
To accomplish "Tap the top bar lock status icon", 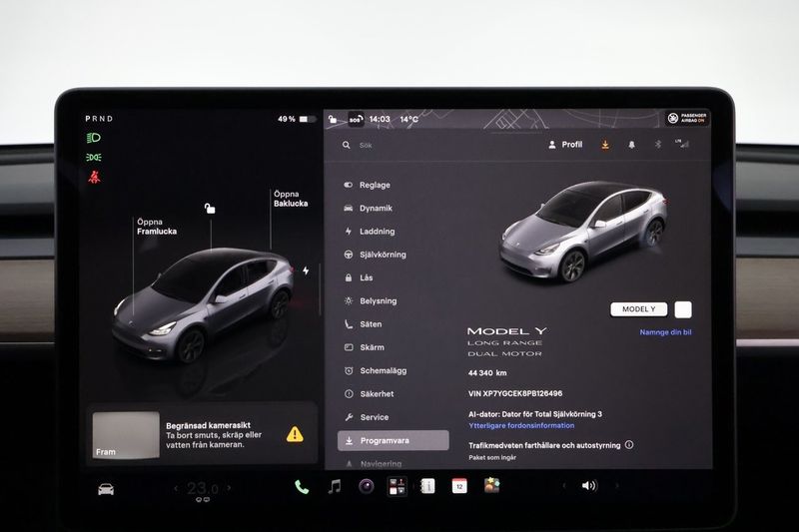I will point(333,119).
